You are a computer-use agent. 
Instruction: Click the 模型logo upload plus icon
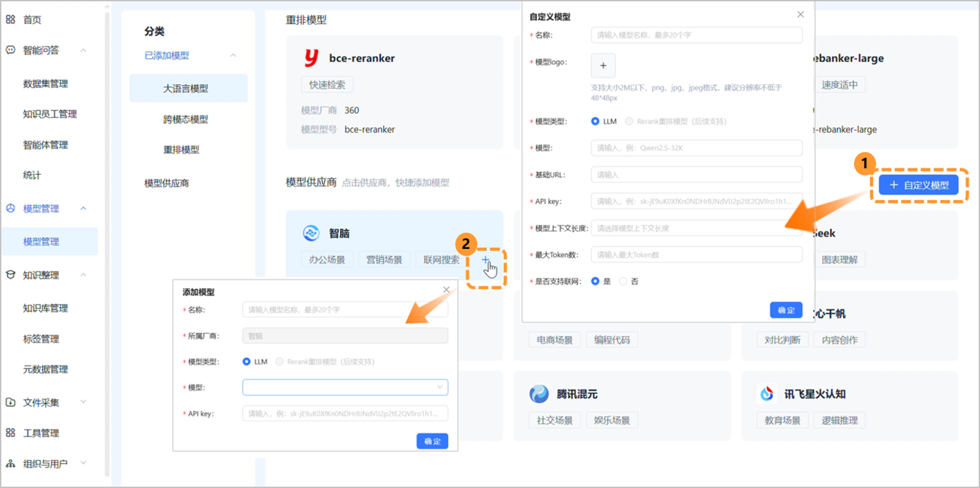603,66
